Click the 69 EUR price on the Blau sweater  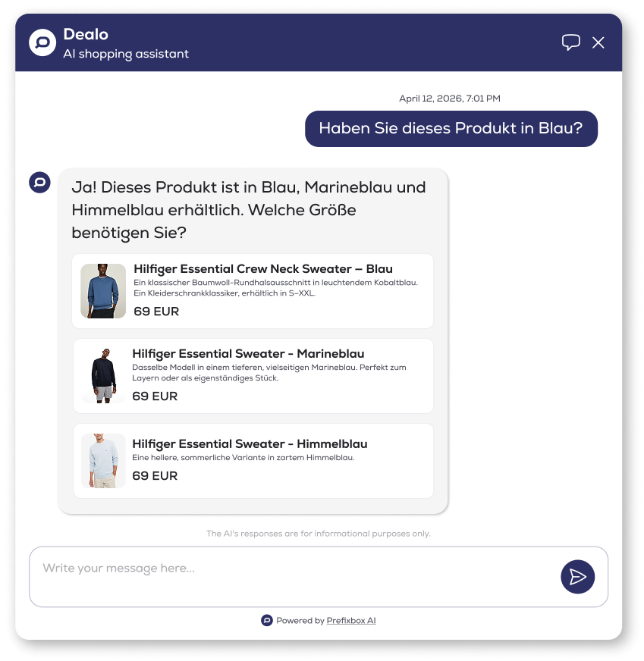pyautogui.click(x=155, y=311)
